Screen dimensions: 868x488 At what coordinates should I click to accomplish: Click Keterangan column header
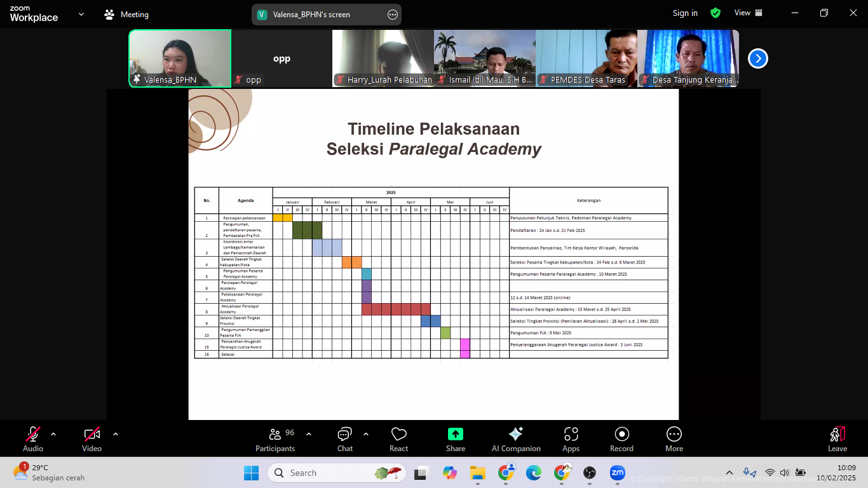point(588,200)
